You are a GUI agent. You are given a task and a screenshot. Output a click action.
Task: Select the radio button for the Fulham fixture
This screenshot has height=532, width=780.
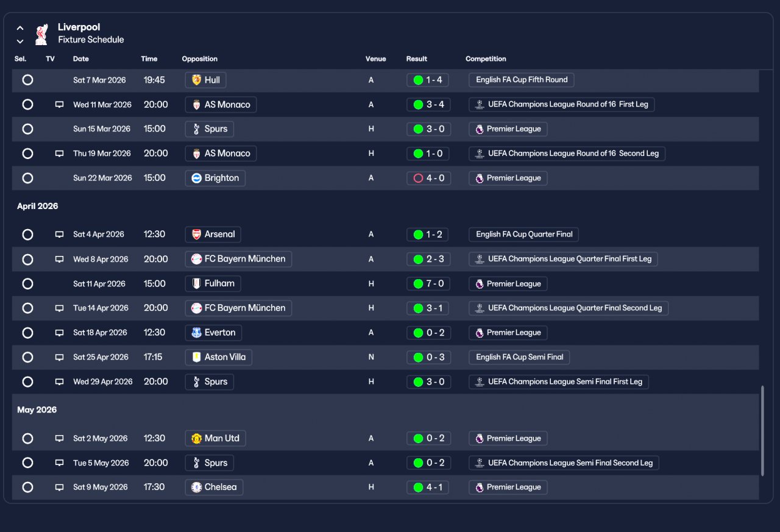click(x=27, y=284)
